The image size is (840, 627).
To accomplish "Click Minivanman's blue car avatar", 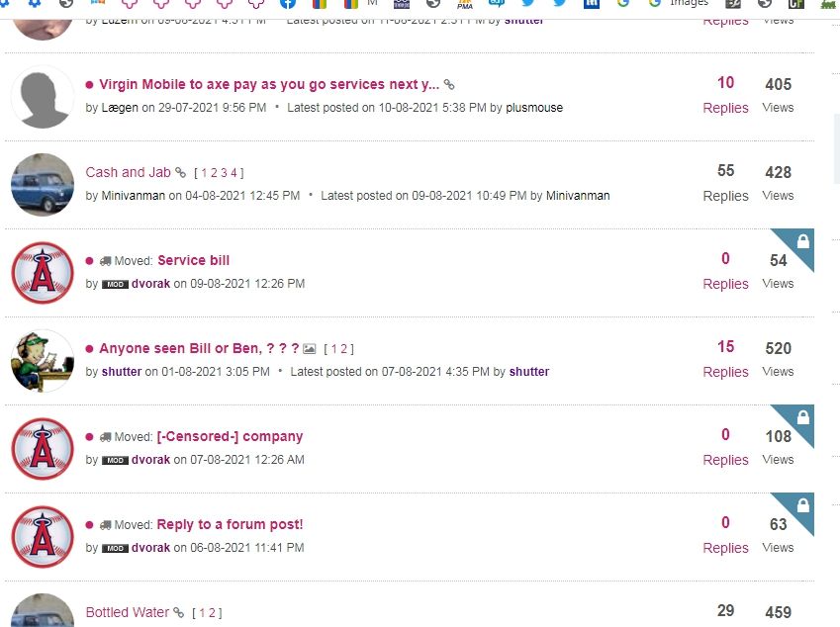I will 42,184.
